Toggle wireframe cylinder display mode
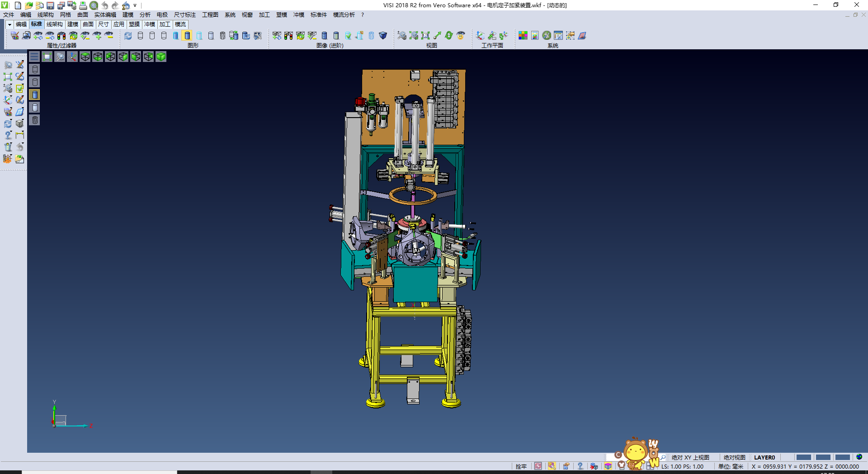The width and height of the screenshot is (868, 474). point(140,36)
